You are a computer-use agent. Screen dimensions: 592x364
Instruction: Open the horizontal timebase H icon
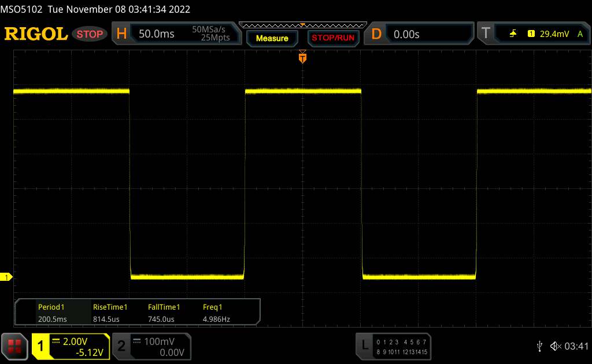[121, 34]
